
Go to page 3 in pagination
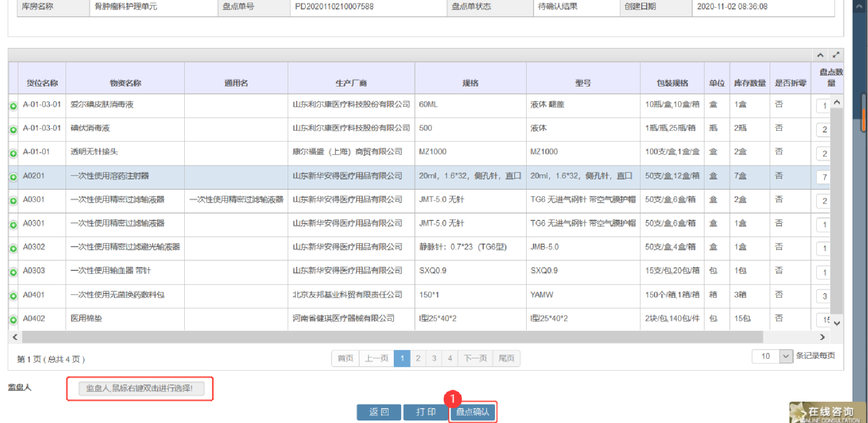[434, 358]
